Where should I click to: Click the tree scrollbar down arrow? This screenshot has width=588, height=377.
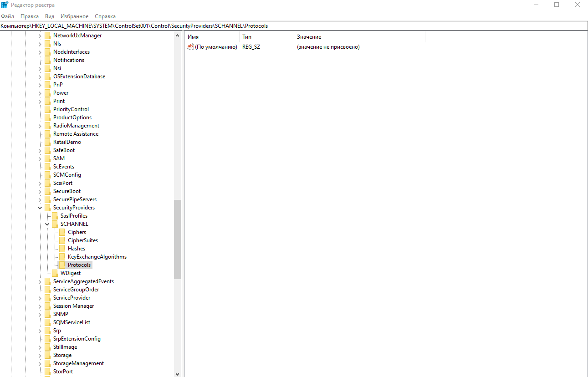pyautogui.click(x=178, y=374)
